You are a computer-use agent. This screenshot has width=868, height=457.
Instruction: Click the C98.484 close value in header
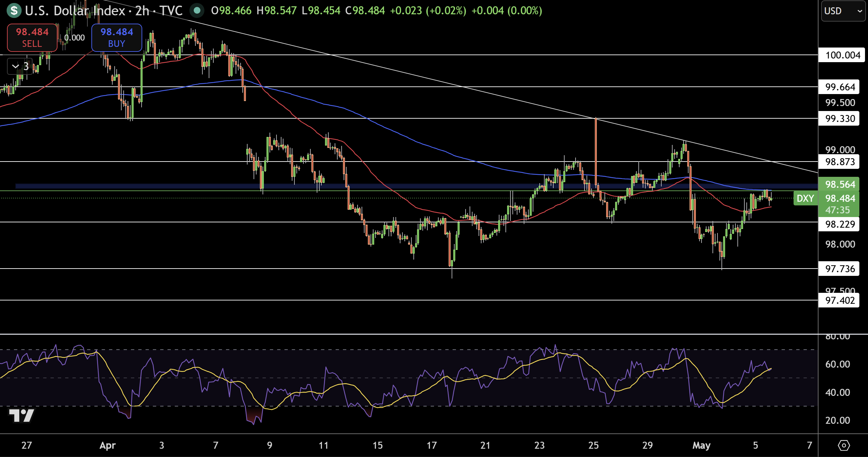click(x=365, y=10)
